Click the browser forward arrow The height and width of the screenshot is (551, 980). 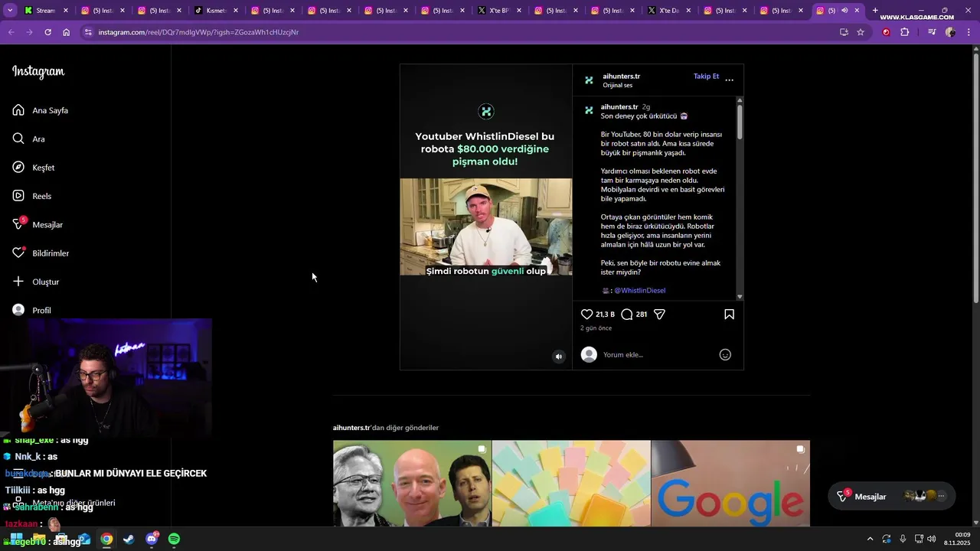click(x=29, y=32)
